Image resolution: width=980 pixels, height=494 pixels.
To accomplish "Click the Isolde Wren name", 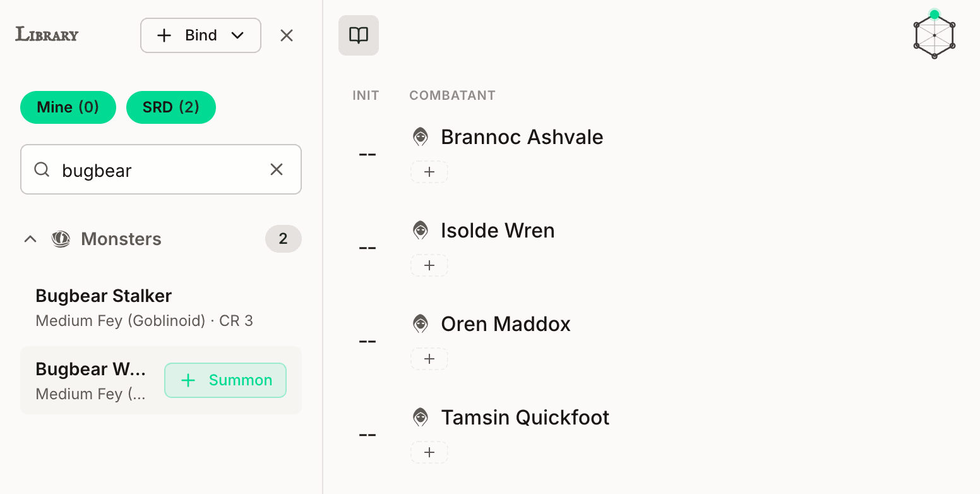I will (x=498, y=231).
